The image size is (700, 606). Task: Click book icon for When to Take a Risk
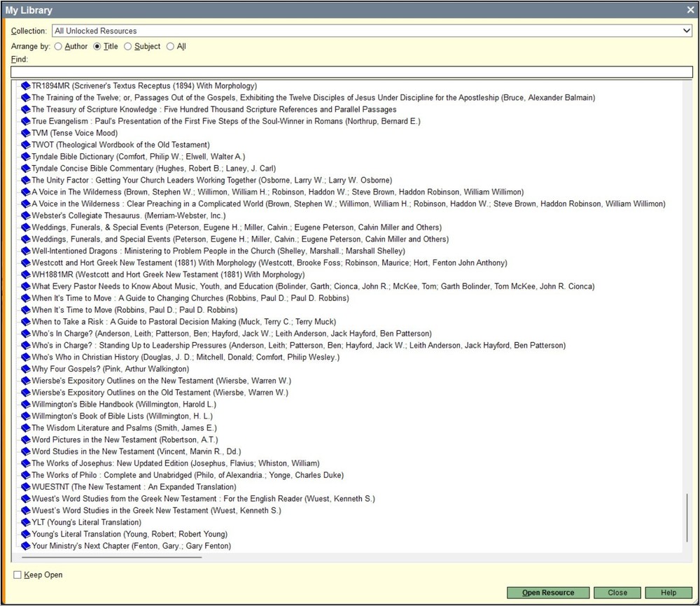click(x=26, y=322)
